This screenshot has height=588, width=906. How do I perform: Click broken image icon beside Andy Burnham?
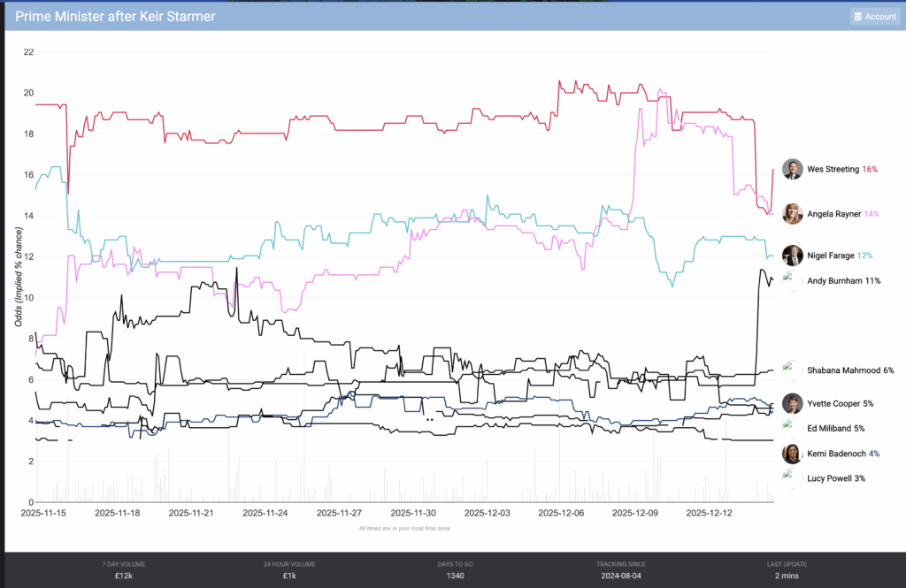(x=789, y=280)
